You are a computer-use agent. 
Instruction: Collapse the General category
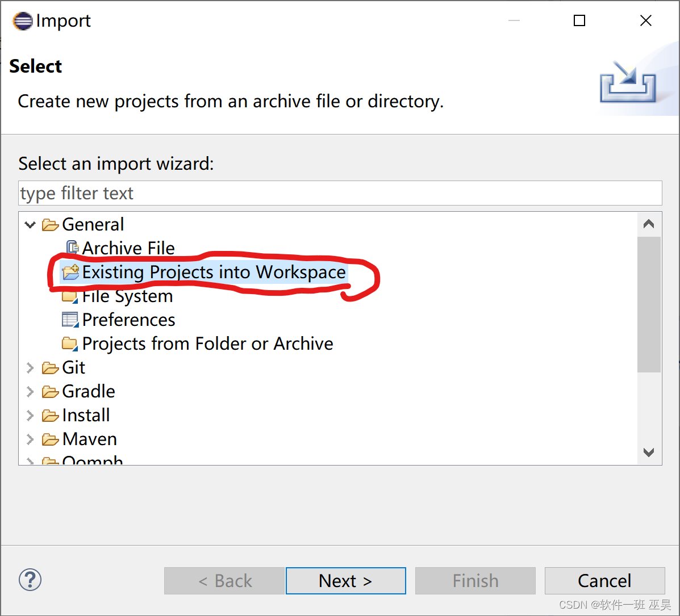pos(30,225)
